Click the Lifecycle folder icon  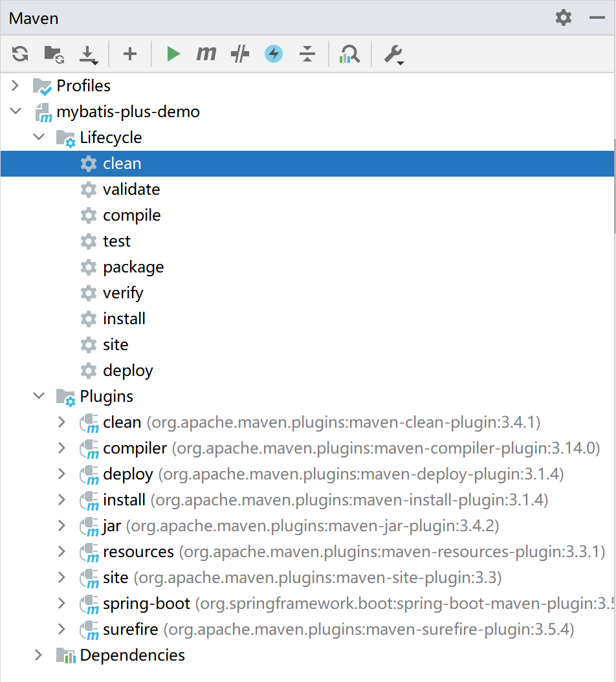(66, 138)
